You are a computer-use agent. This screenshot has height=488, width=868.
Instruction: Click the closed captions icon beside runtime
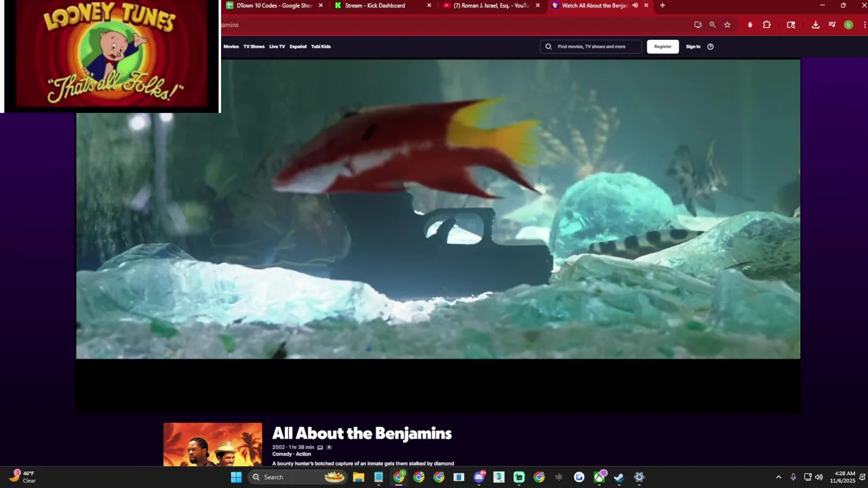tap(320, 447)
